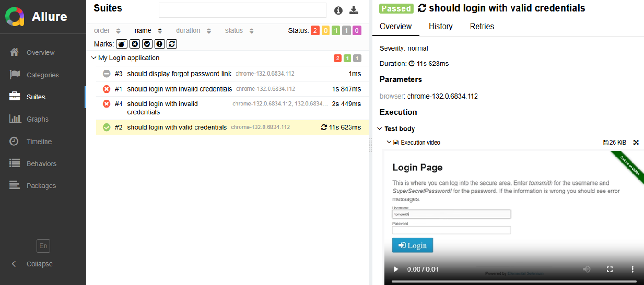Image resolution: width=644 pixels, height=285 pixels.
Task: Collapse the My Login application suite
Action: pyautogui.click(x=94, y=58)
